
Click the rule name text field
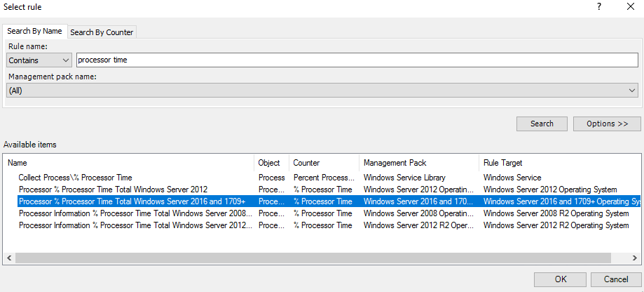click(x=357, y=60)
